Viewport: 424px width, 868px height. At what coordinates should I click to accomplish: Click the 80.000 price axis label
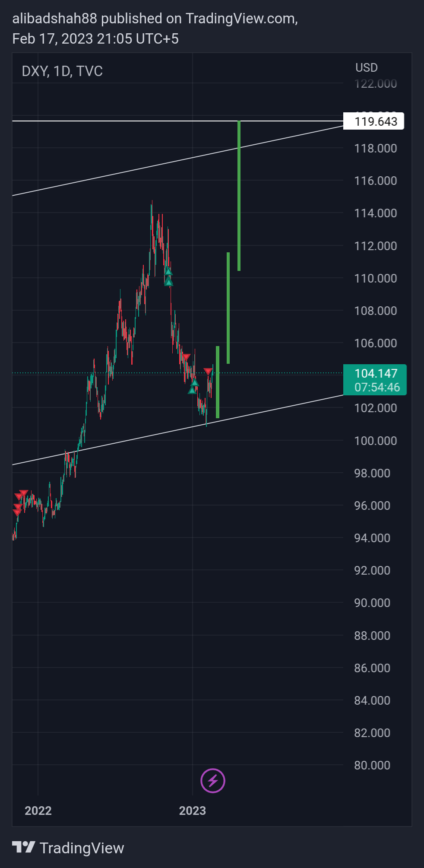(x=372, y=765)
